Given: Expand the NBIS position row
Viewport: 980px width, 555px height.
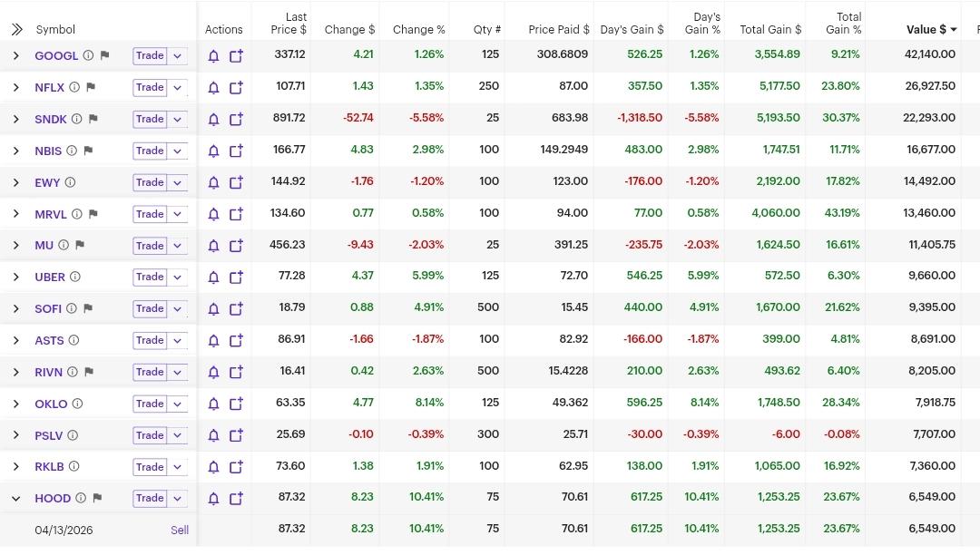Looking at the screenshot, I should click(16, 151).
